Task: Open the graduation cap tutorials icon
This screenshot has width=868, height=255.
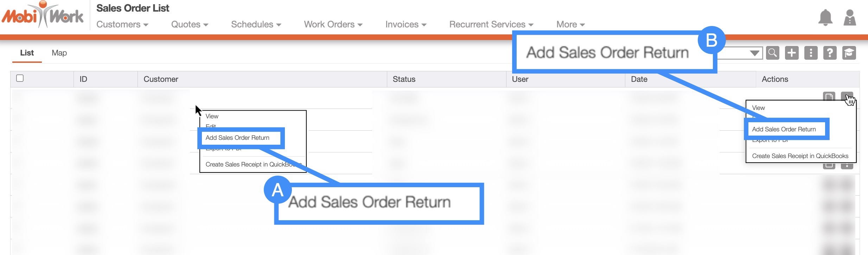Action: click(849, 53)
